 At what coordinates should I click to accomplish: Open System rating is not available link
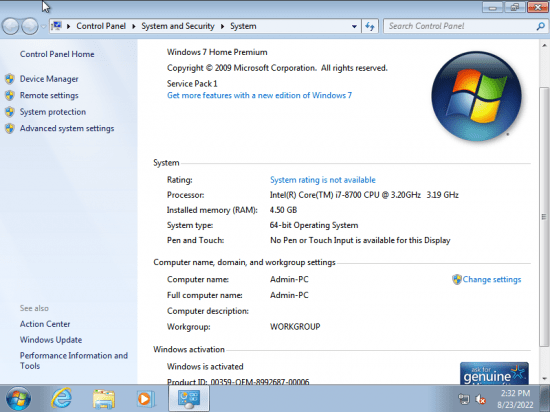[x=322, y=180]
